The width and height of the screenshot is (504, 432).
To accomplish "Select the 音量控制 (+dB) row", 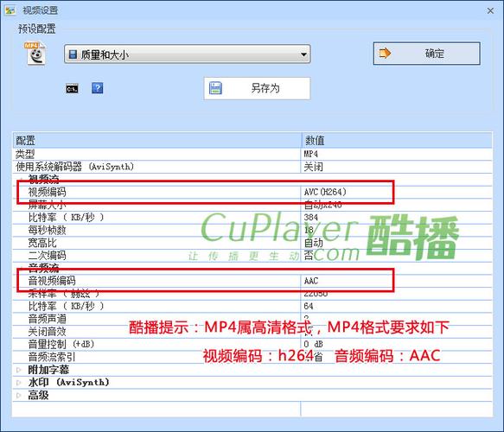I will point(252,345).
